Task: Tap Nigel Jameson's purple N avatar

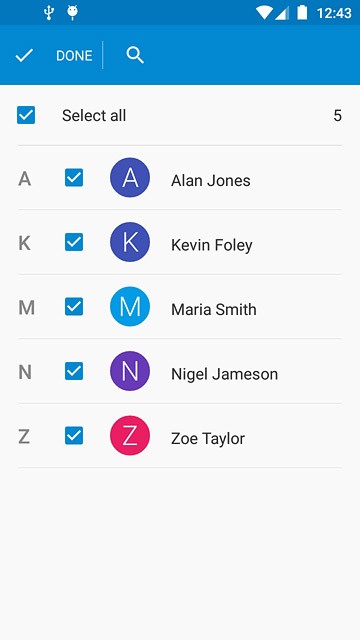Action: (130, 371)
